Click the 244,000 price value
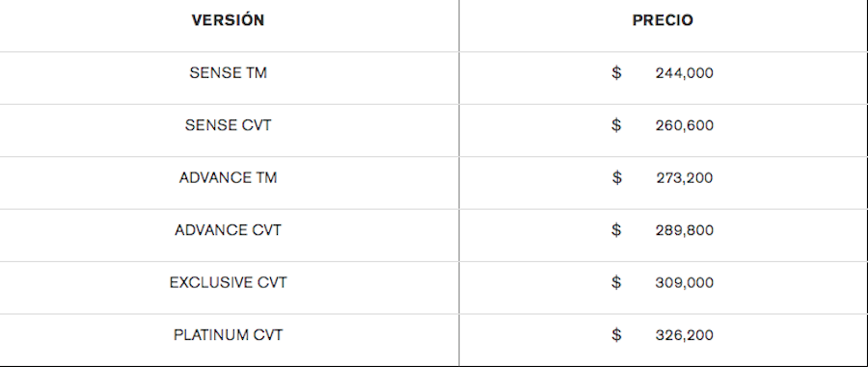 pyautogui.click(x=684, y=73)
